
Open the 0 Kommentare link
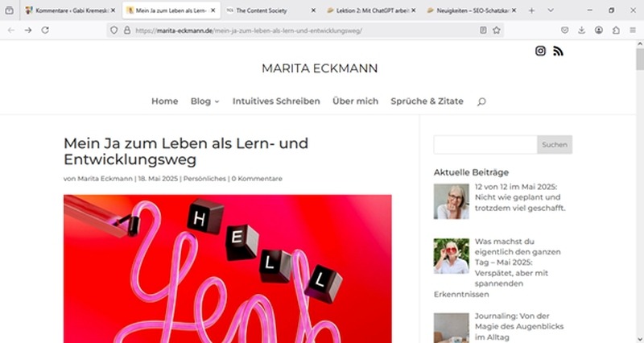click(x=257, y=179)
